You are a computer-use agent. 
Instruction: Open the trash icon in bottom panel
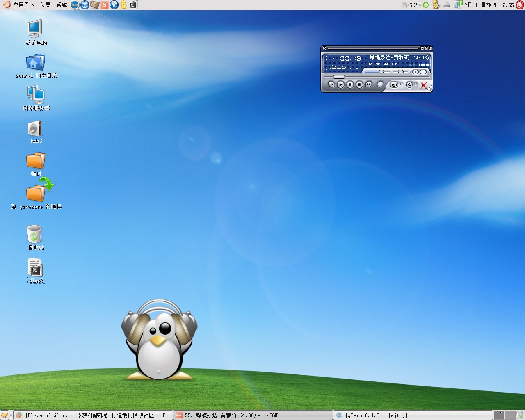coord(520,415)
